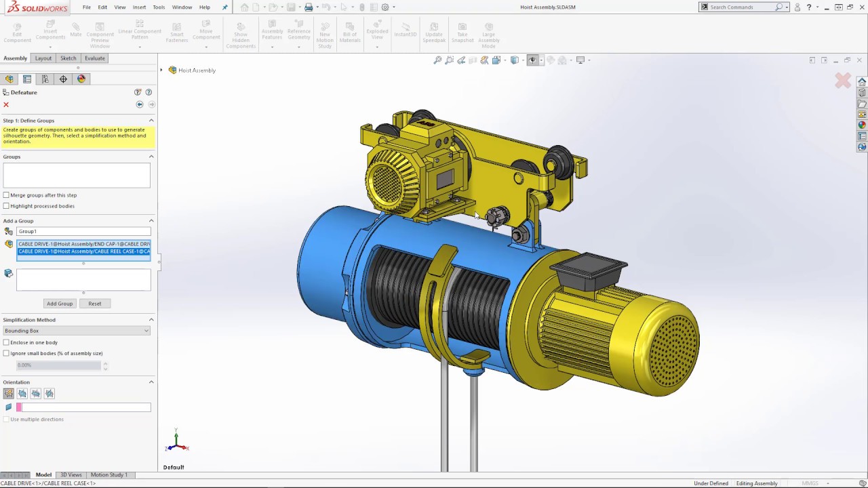Enable Highlight processed bodies checkbox
The image size is (868, 488).
6,206
